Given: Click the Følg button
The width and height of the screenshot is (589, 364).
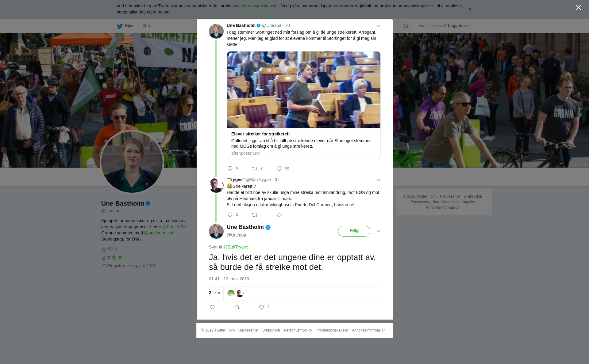Looking at the screenshot, I should click(354, 231).
